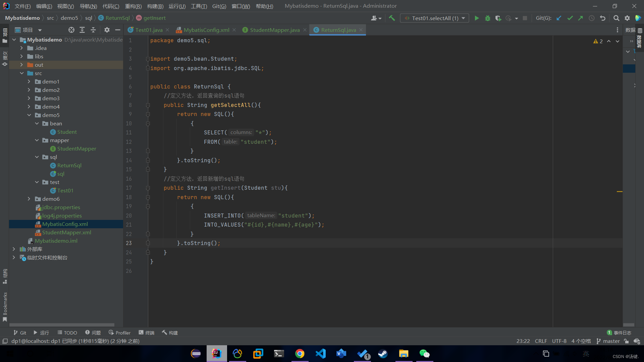Viewport: 644px width, 362px height.
Task: Open the TODO tool window
Action: [x=67, y=333]
